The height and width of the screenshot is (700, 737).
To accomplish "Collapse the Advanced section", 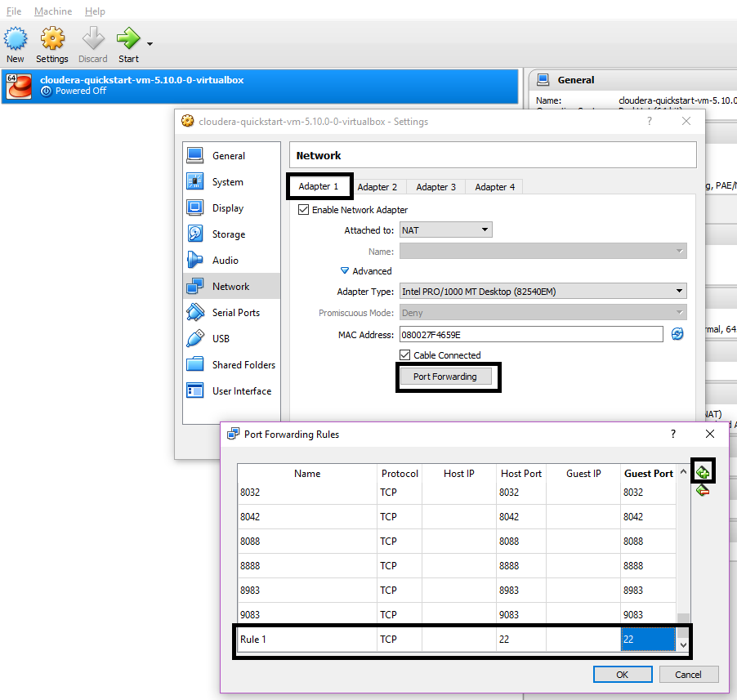I will (x=345, y=271).
